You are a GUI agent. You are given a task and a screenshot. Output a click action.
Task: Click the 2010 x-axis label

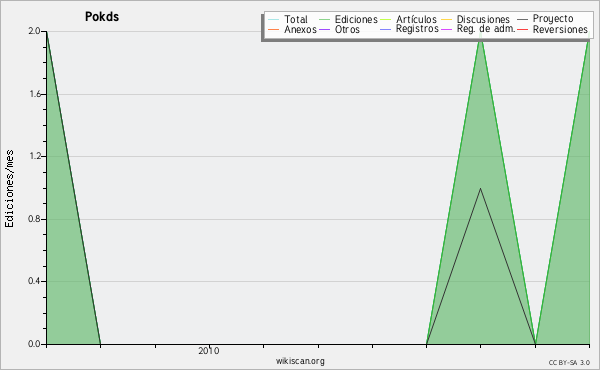click(x=209, y=350)
